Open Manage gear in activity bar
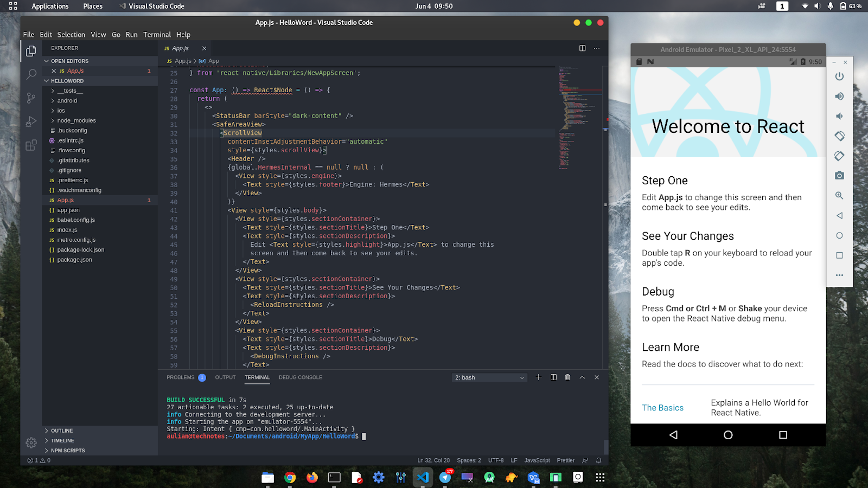This screenshot has height=488, width=868. (x=31, y=443)
